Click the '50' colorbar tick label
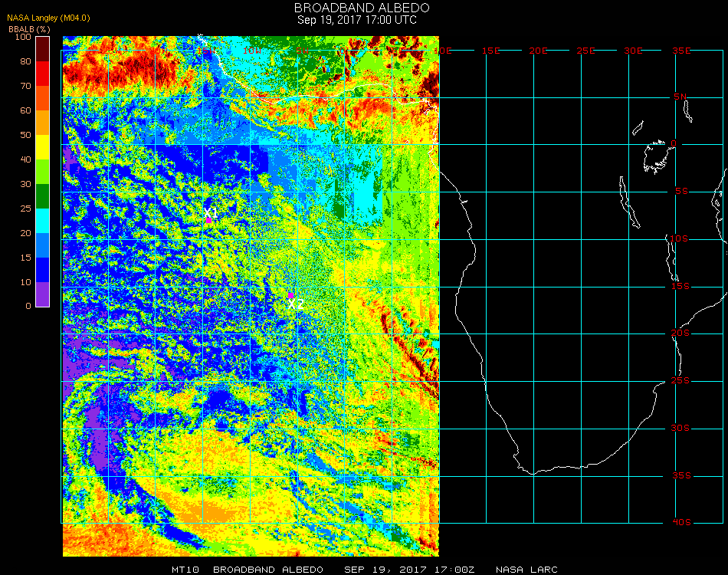Screen dimensions: 728x575 tap(25, 135)
